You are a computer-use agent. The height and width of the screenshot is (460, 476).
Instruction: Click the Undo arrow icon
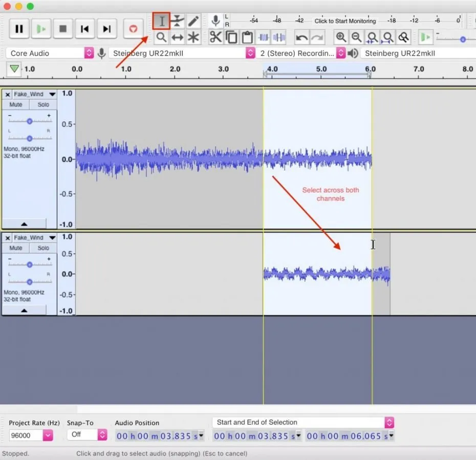pos(302,37)
